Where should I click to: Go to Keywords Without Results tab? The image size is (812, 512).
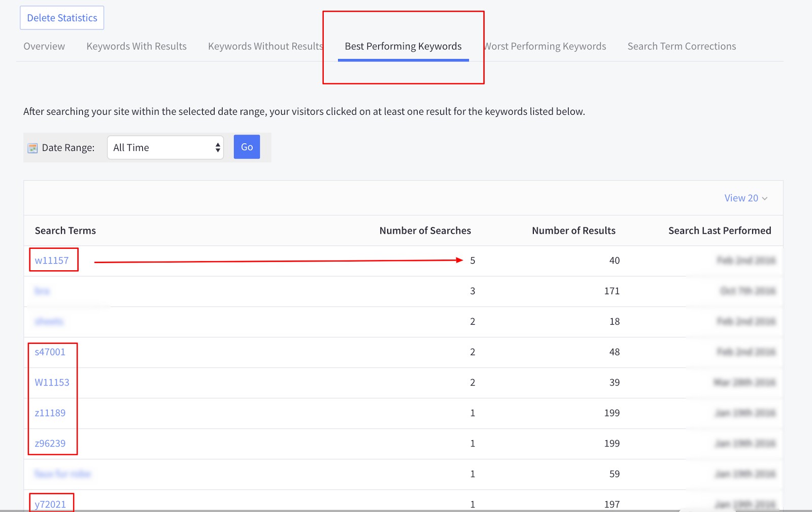265,46
